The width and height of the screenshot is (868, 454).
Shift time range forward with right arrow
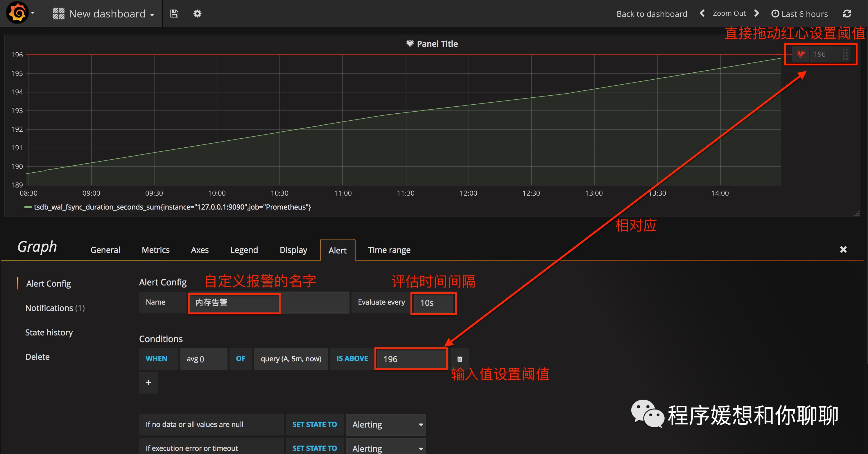click(x=756, y=13)
